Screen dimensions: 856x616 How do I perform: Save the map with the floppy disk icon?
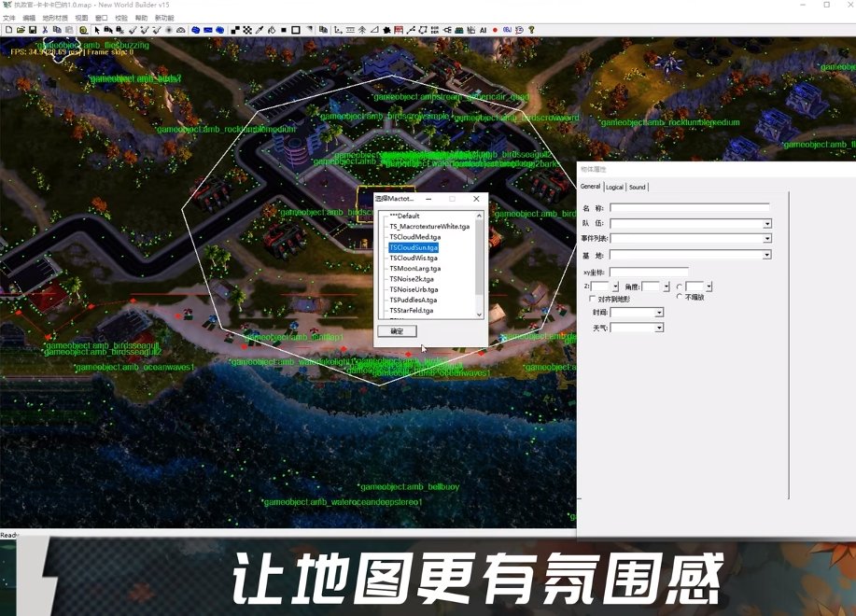pos(33,30)
